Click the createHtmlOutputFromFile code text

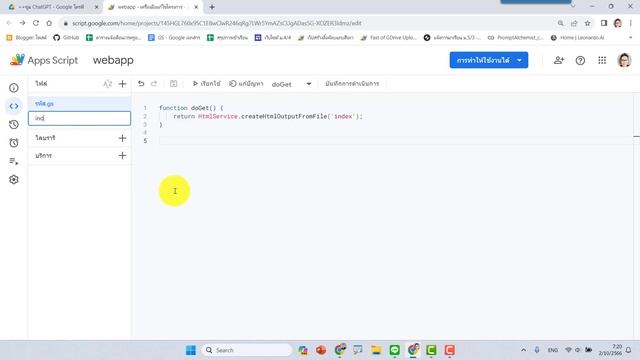coord(284,116)
